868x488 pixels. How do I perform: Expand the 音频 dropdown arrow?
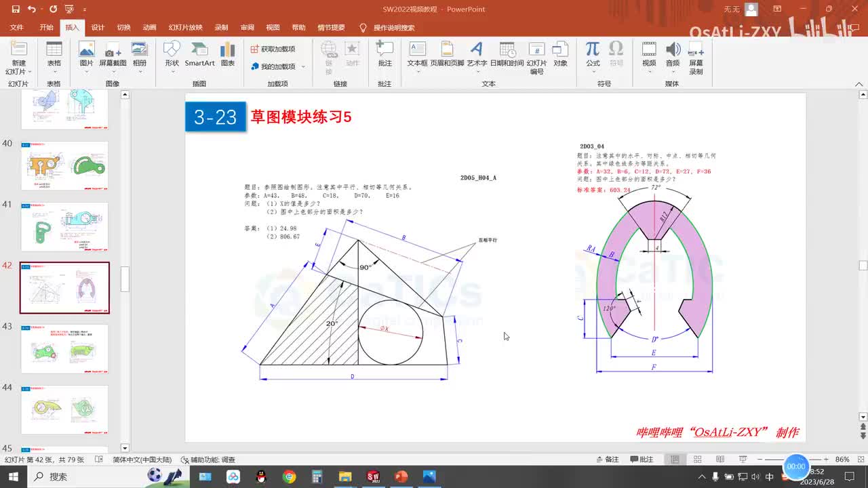coord(673,72)
